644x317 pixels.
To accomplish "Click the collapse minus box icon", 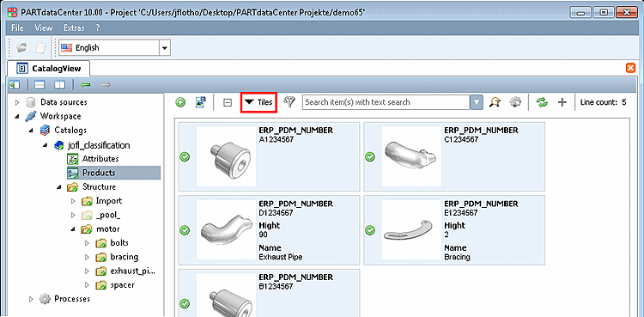I will (x=228, y=103).
